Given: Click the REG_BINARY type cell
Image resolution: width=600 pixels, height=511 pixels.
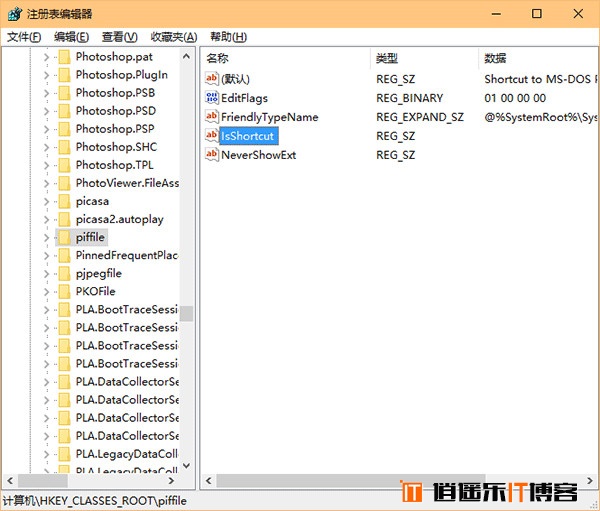Looking at the screenshot, I should tap(409, 98).
